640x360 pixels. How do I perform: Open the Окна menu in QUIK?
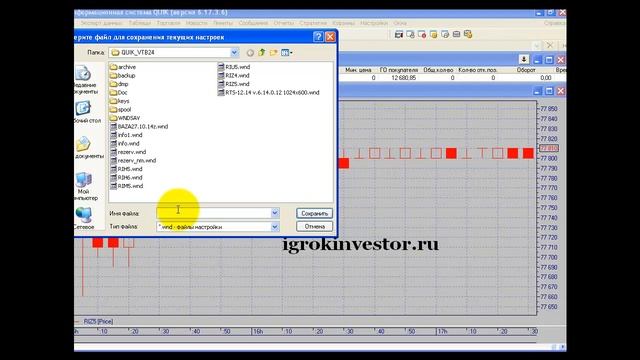click(x=400, y=23)
